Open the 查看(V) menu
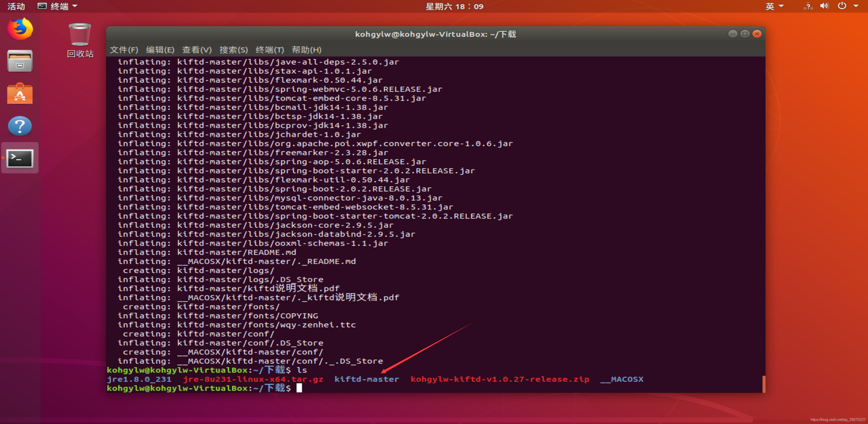 (197, 50)
